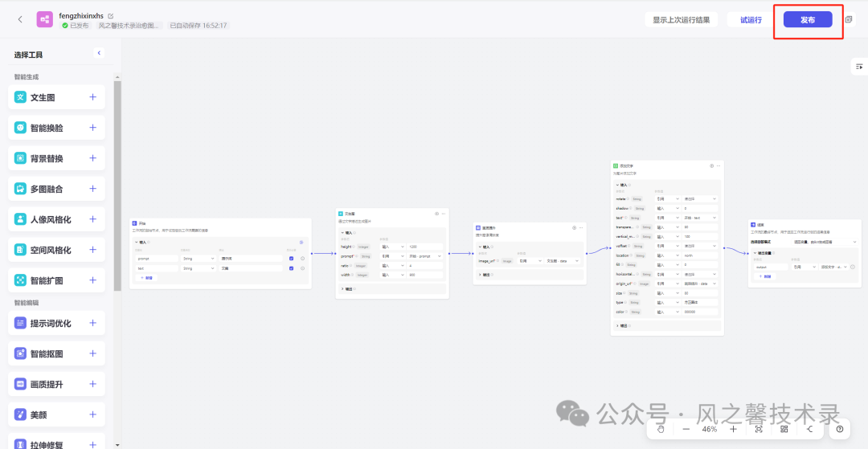Open the response mode dropdown in 结束 node
This screenshot has height=449, width=868.
coord(825,242)
